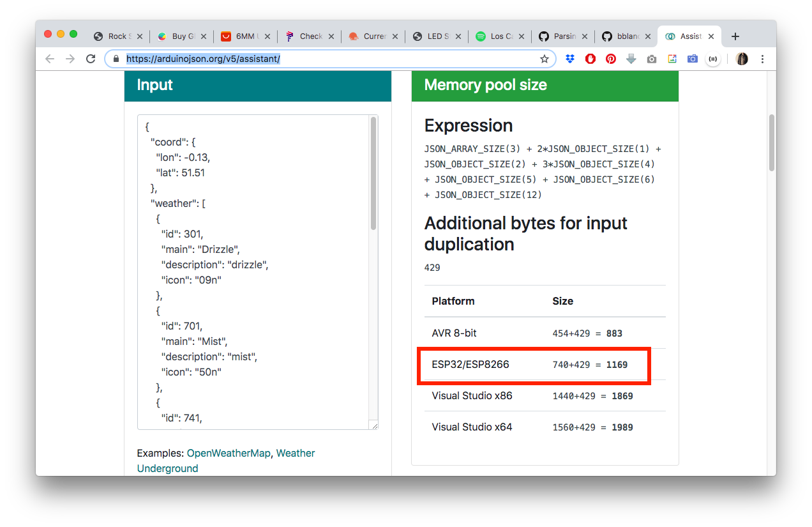
Task: Switch to the Los Ca Spotify tab
Action: tap(498, 36)
